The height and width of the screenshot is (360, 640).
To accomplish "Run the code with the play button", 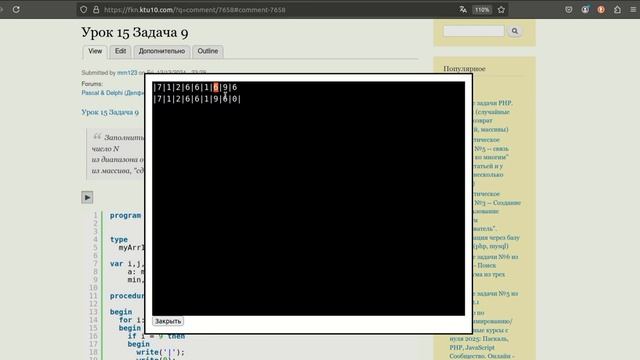I will 87,198.
